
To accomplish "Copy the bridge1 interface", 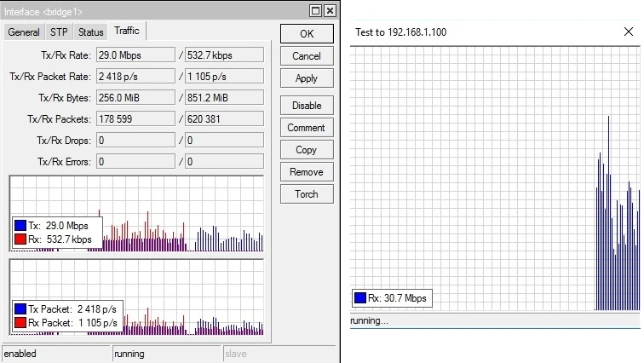I will (306, 150).
